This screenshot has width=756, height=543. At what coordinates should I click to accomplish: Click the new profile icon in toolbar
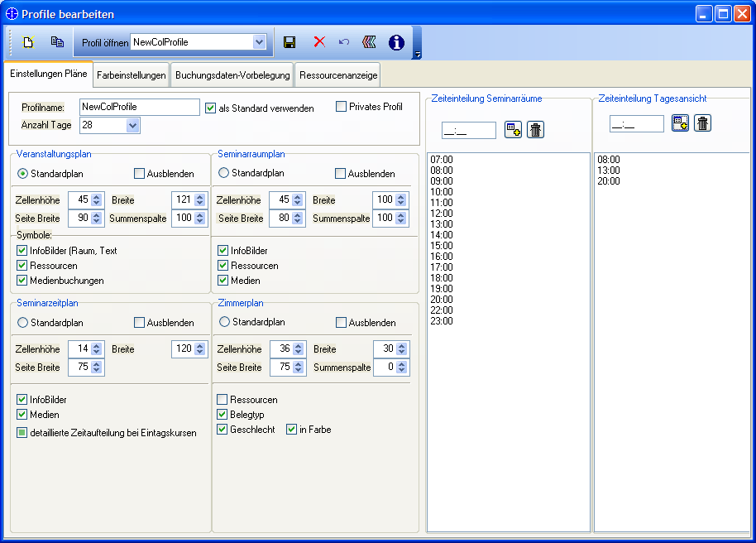pyautogui.click(x=28, y=42)
